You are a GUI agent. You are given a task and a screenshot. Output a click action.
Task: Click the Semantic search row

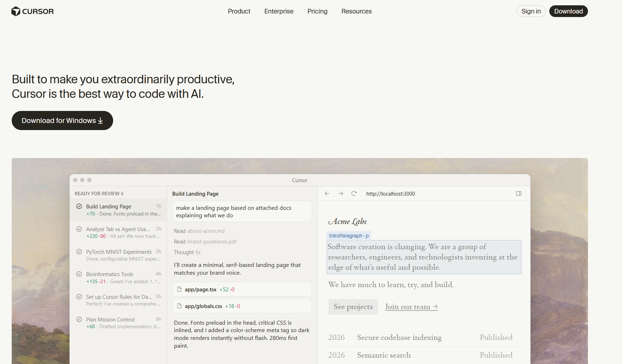[x=424, y=355]
